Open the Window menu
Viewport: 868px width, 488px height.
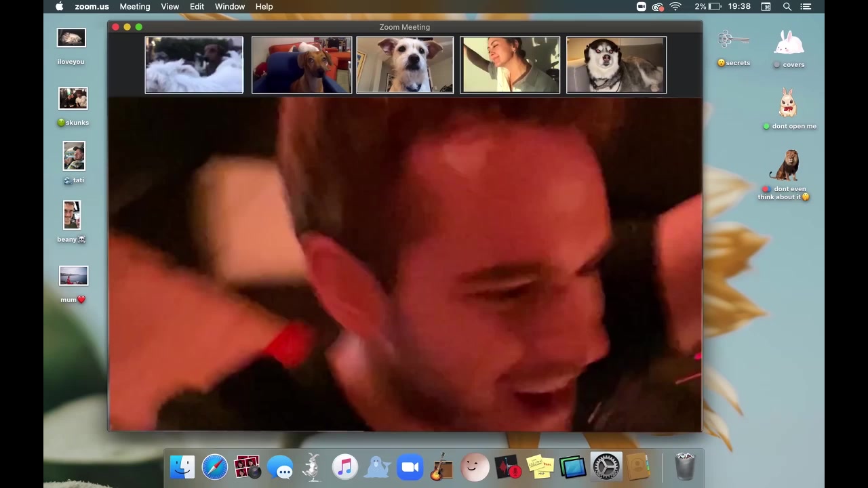tap(230, 7)
